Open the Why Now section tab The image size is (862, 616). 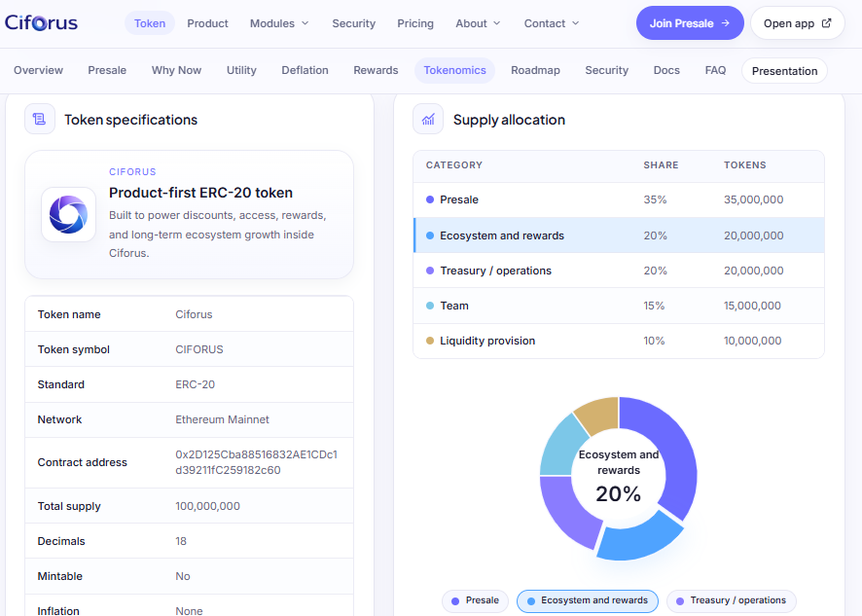(176, 70)
